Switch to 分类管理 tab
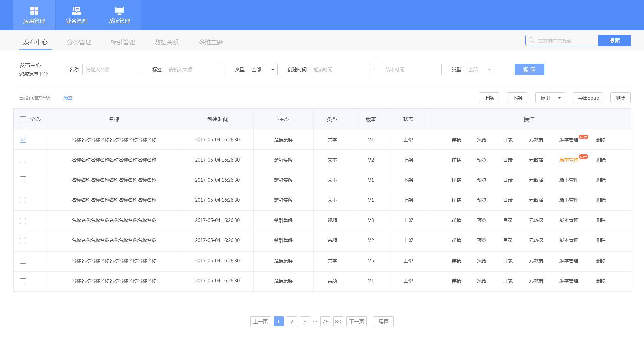This screenshot has width=644, height=363. [x=79, y=42]
